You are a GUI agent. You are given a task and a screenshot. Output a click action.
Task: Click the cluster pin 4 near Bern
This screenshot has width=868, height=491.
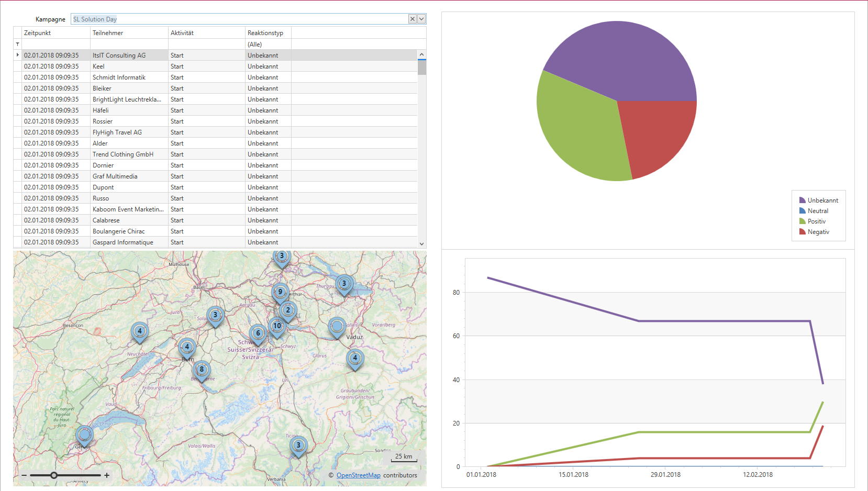[187, 348]
